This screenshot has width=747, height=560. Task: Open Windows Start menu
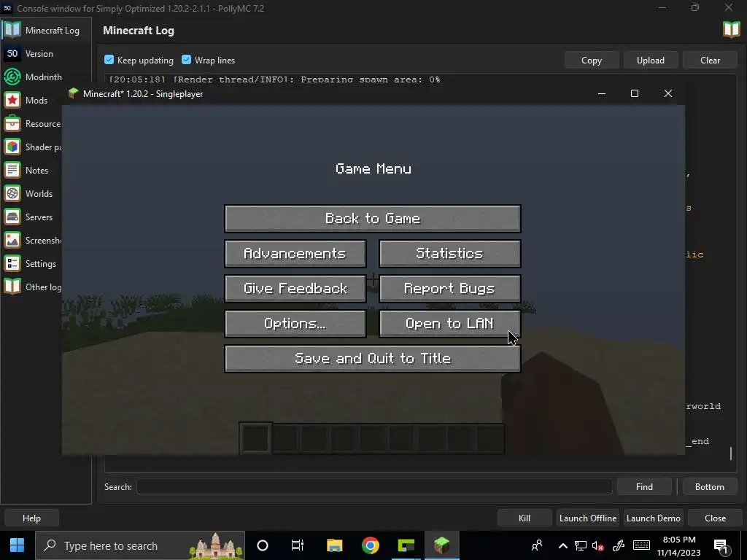click(18, 545)
